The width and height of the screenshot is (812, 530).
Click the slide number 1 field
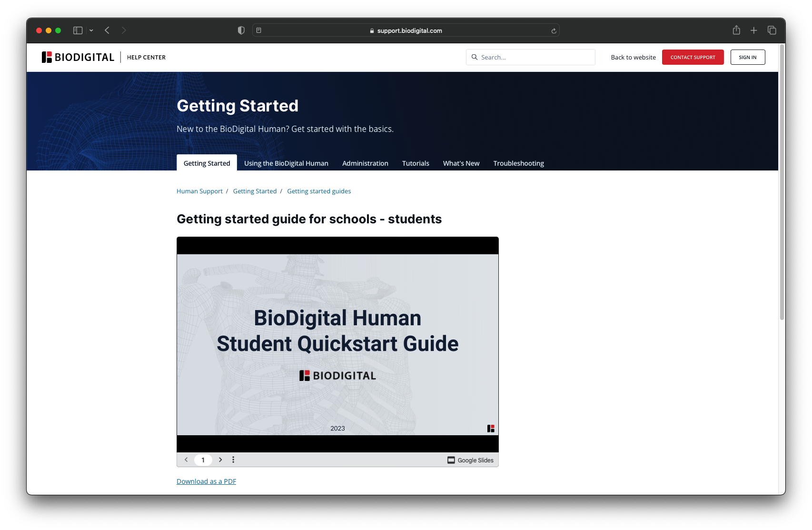203,460
